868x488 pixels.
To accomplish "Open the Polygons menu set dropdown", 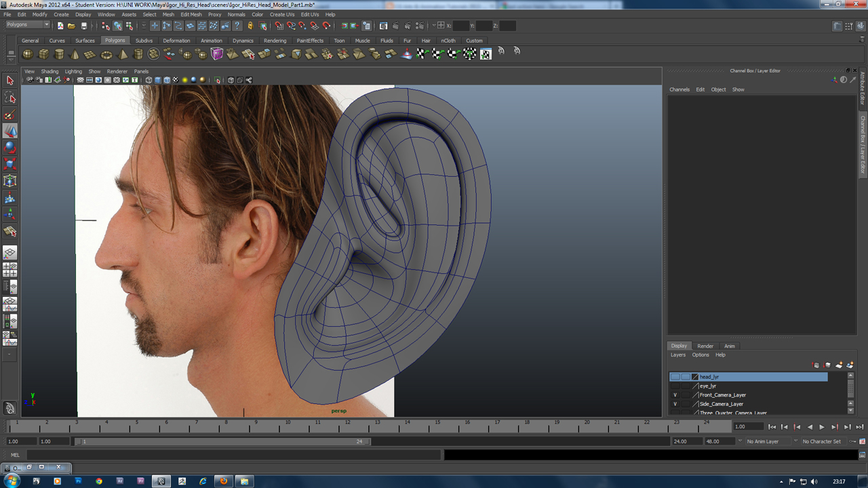I will [x=28, y=25].
